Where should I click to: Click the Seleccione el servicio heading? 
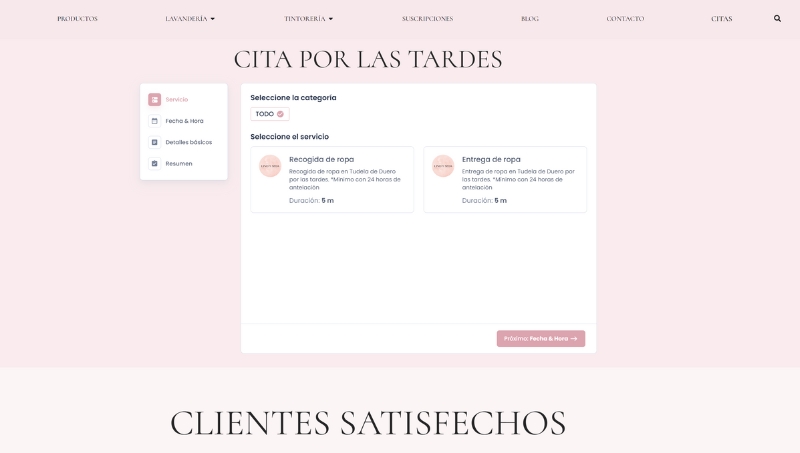(x=289, y=137)
